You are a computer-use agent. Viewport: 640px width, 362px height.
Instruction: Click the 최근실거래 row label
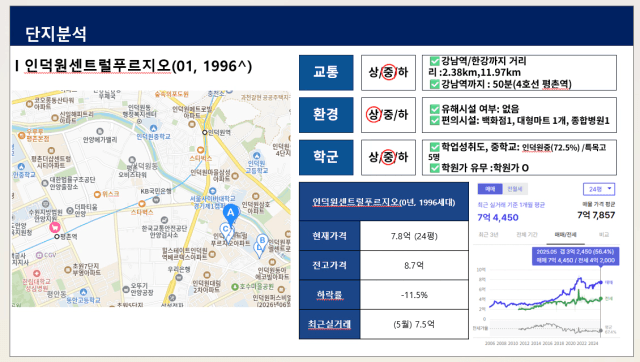(330, 324)
